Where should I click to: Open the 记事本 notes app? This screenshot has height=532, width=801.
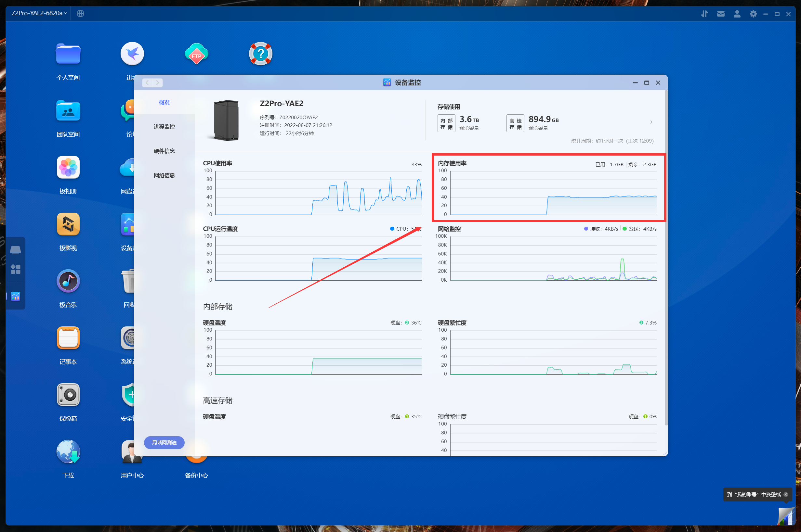[x=68, y=338]
